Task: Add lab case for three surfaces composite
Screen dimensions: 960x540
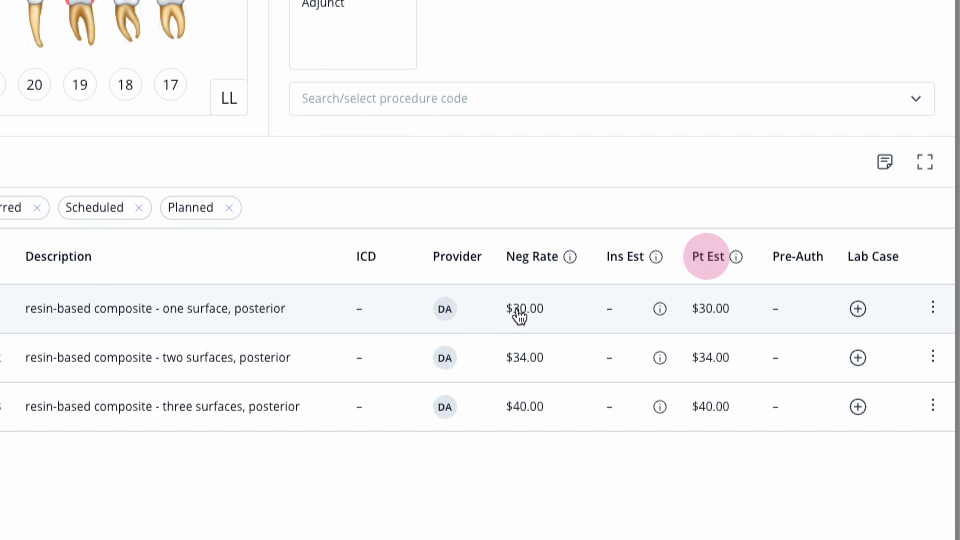Action: 858,407
